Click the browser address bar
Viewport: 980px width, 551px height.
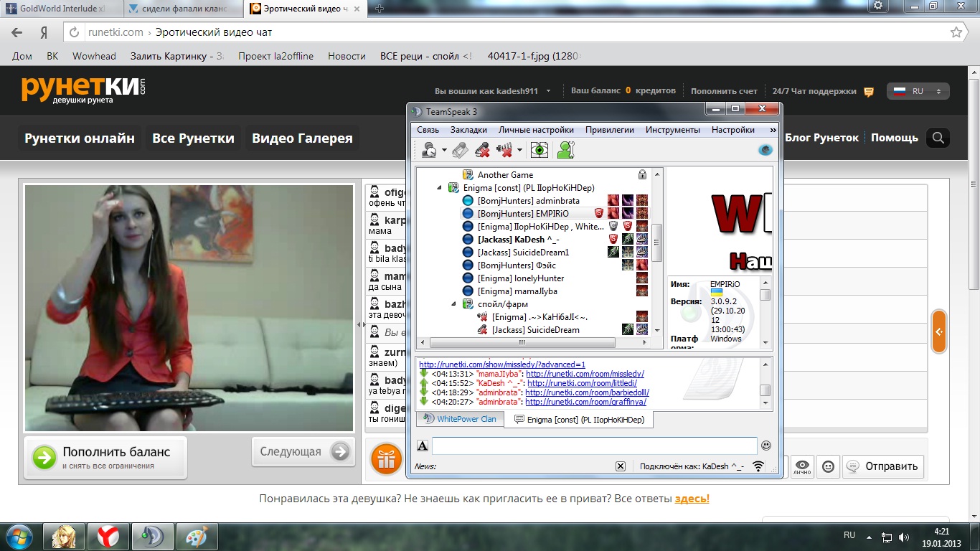pos(515,32)
